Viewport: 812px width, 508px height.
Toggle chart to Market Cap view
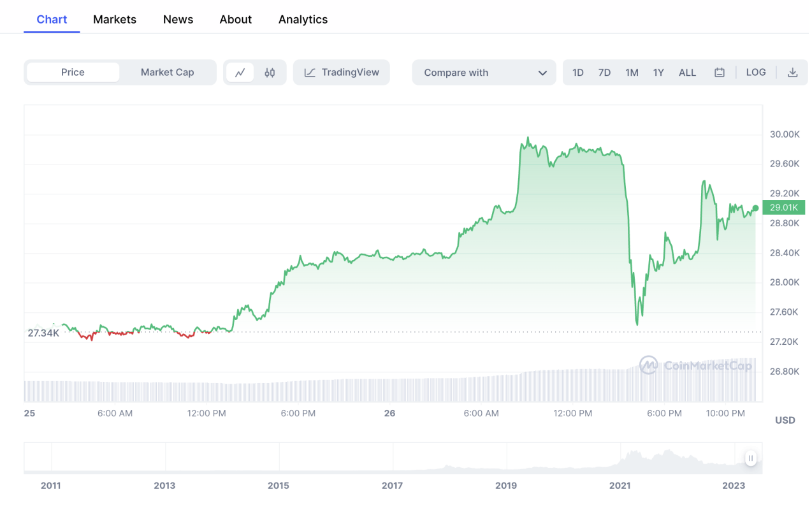pyautogui.click(x=167, y=73)
